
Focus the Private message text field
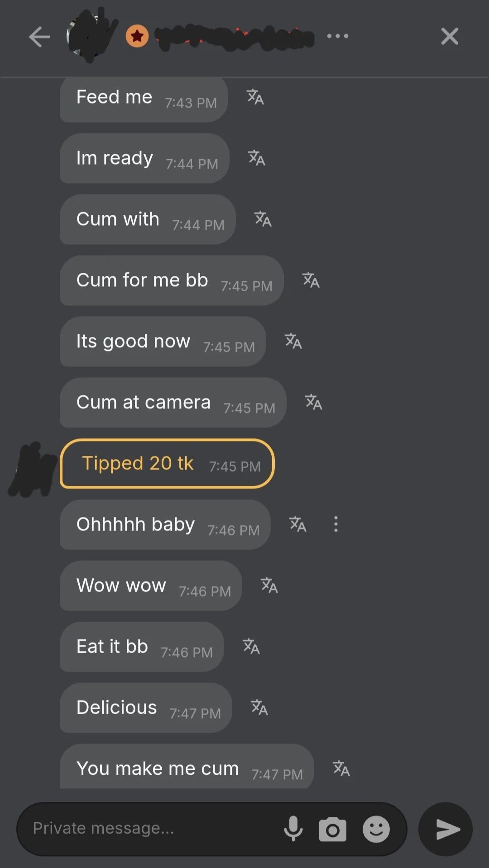click(x=149, y=829)
